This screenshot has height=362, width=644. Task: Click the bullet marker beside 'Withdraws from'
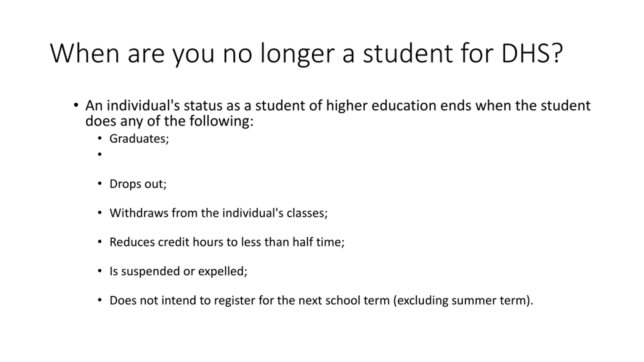tap(100, 213)
